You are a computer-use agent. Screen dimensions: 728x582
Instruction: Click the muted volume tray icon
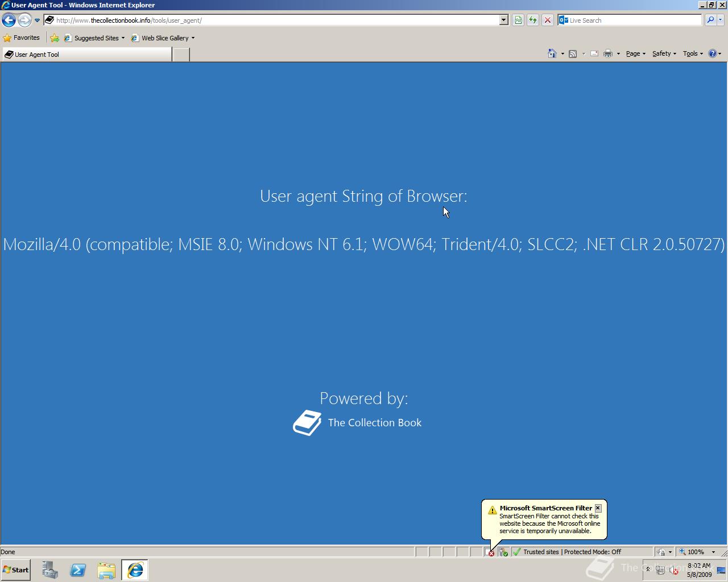pyautogui.click(x=674, y=570)
